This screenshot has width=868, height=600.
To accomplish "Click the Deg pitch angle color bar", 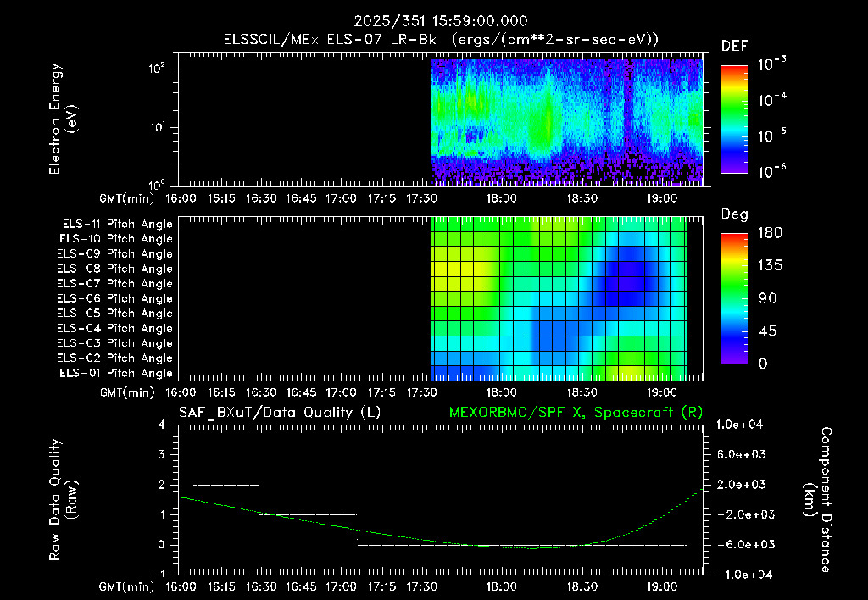I will coord(734,298).
